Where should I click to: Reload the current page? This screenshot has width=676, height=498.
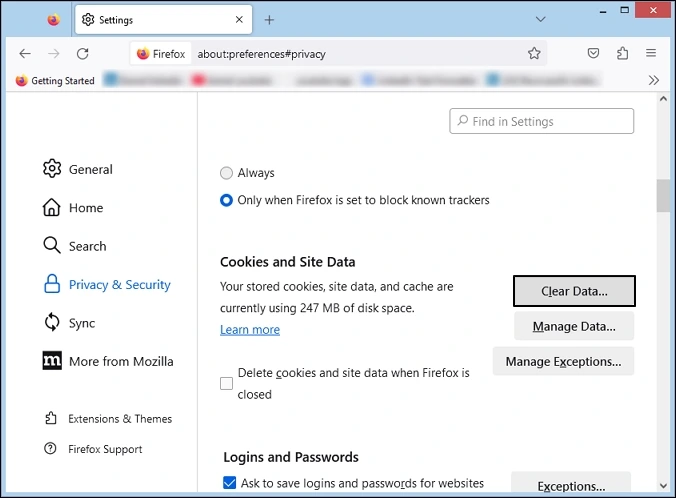click(x=82, y=53)
